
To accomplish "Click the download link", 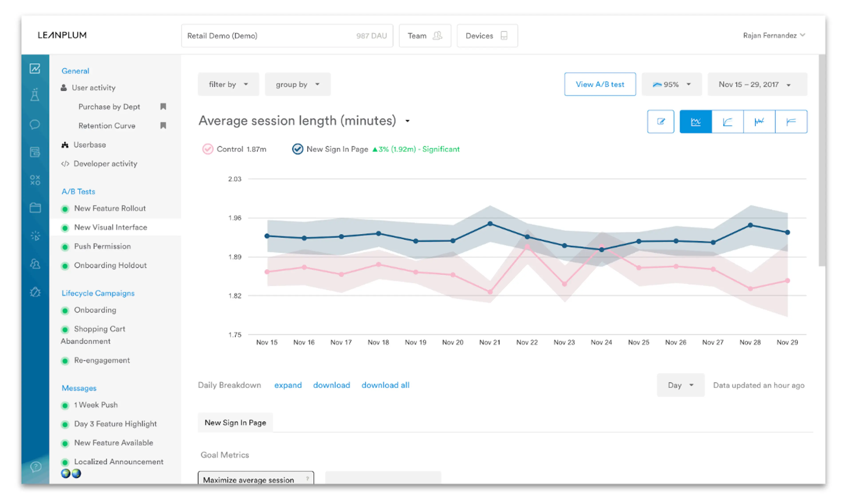I will click(331, 385).
